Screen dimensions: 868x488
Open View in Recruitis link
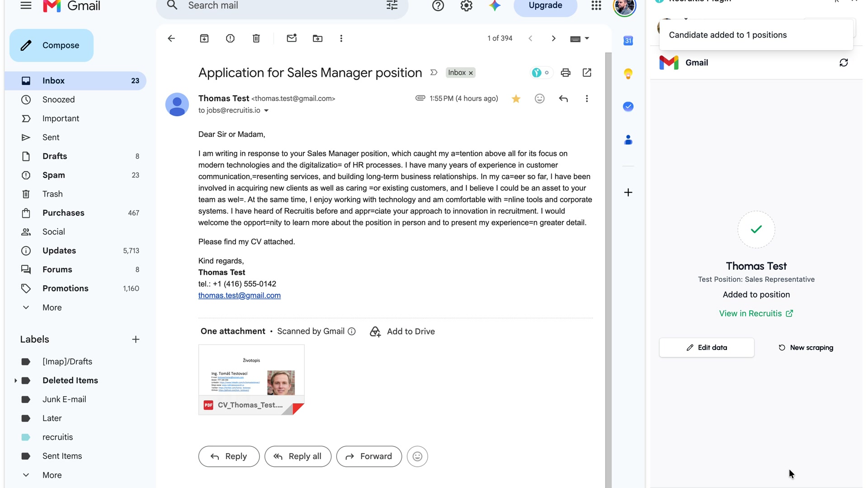(756, 314)
